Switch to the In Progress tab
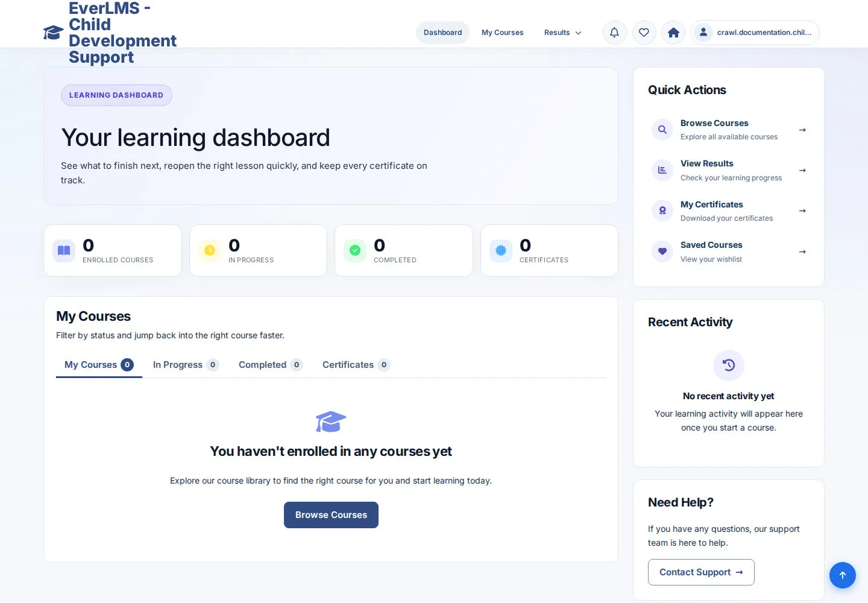Viewport: 868px width, 603px height. point(186,365)
